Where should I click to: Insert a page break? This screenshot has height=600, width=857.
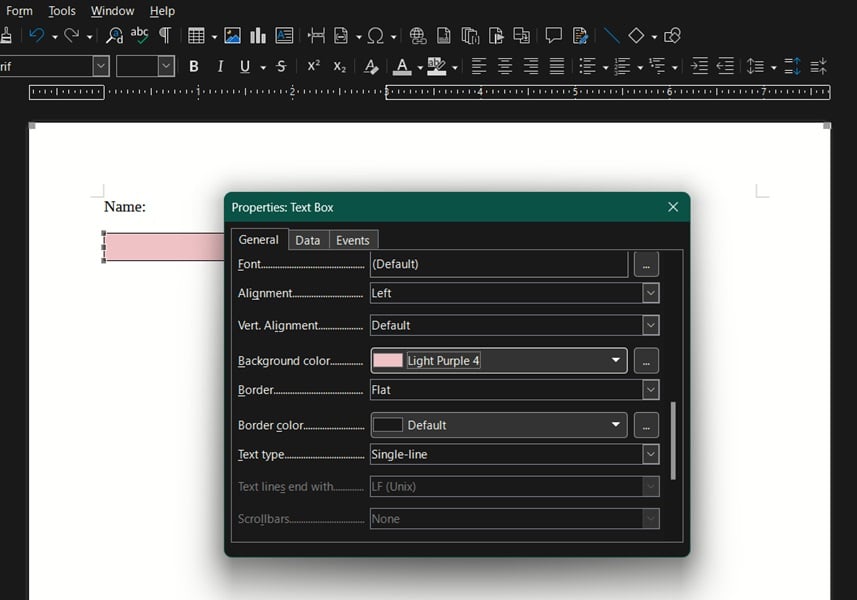316,36
